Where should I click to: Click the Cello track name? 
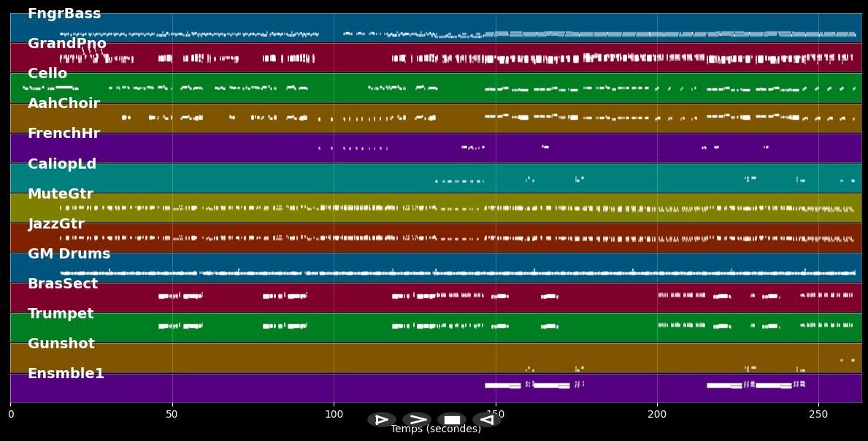(46, 73)
